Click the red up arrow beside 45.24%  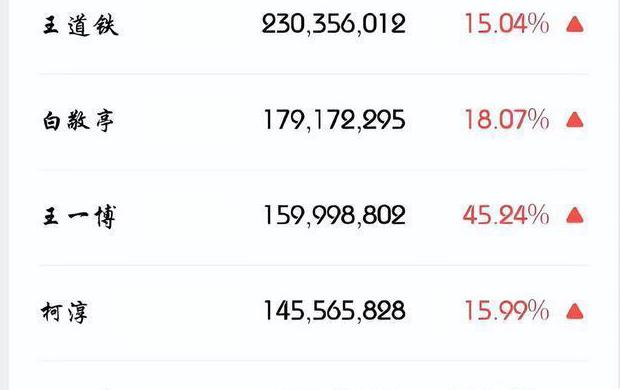(x=575, y=216)
